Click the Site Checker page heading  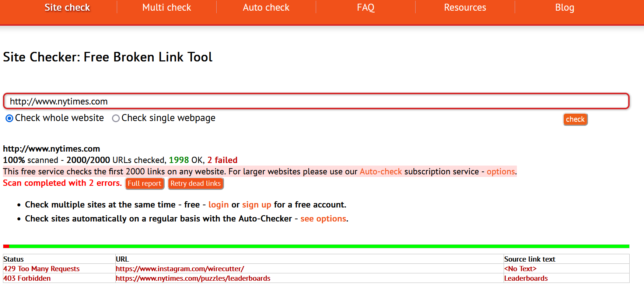(108, 57)
